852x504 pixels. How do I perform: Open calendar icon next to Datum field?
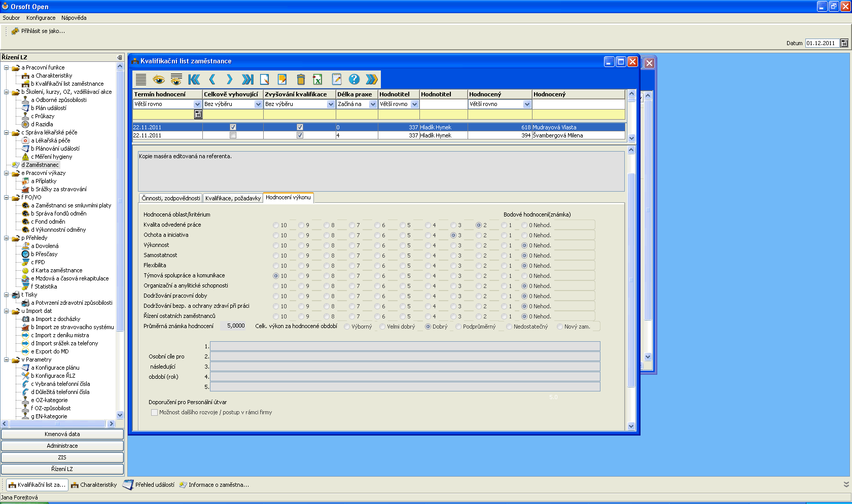click(844, 43)
